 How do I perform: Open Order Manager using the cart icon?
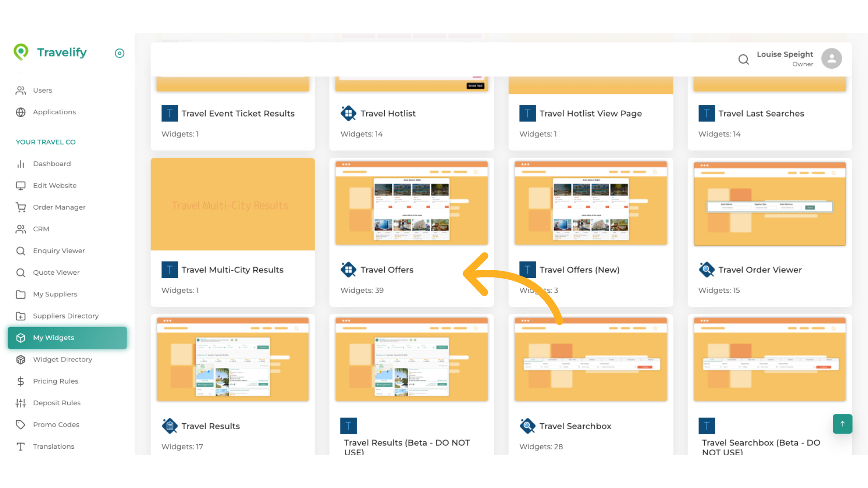click(x=21, y=207)
